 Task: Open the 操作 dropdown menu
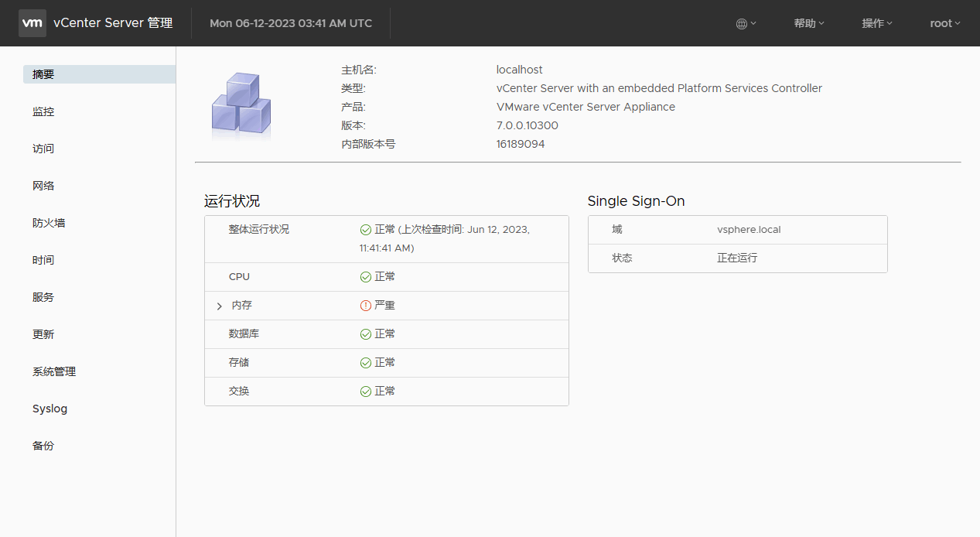[x=877, y=23]
